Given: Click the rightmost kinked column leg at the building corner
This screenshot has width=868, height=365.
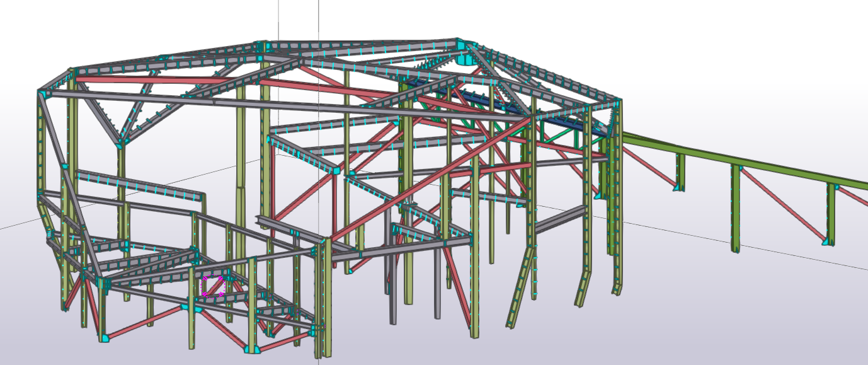Looking at the screenshot, I should tap(617, 265).
